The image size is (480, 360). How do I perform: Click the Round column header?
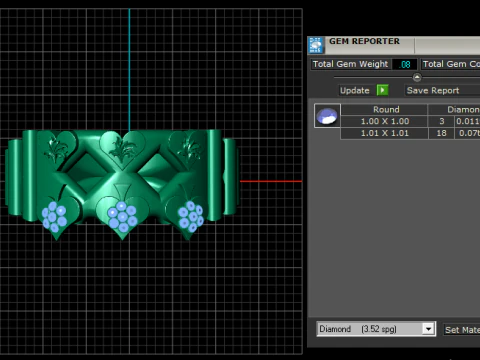click(384, 109)
